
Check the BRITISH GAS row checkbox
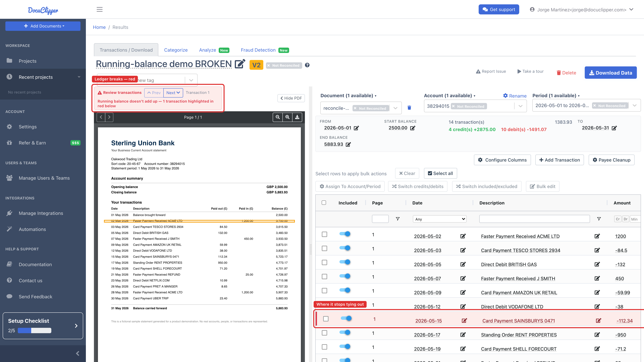(324, 262)
